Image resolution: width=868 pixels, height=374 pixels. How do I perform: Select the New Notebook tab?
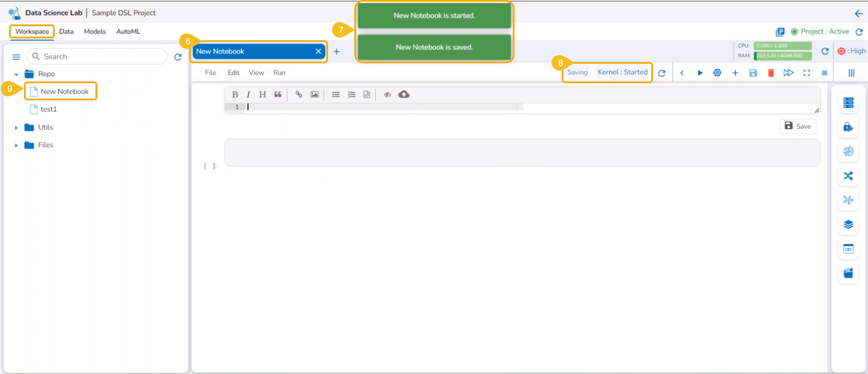[x=259, y=51]
